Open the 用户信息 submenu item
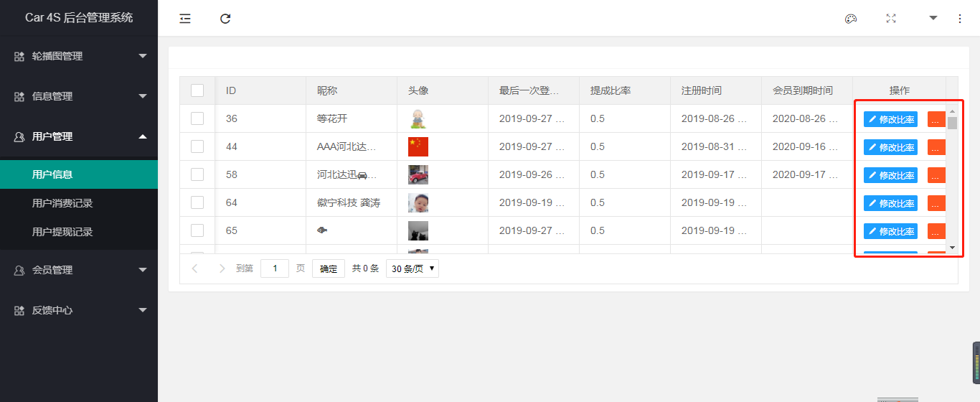980x402 pixels. tap(79, 174)
